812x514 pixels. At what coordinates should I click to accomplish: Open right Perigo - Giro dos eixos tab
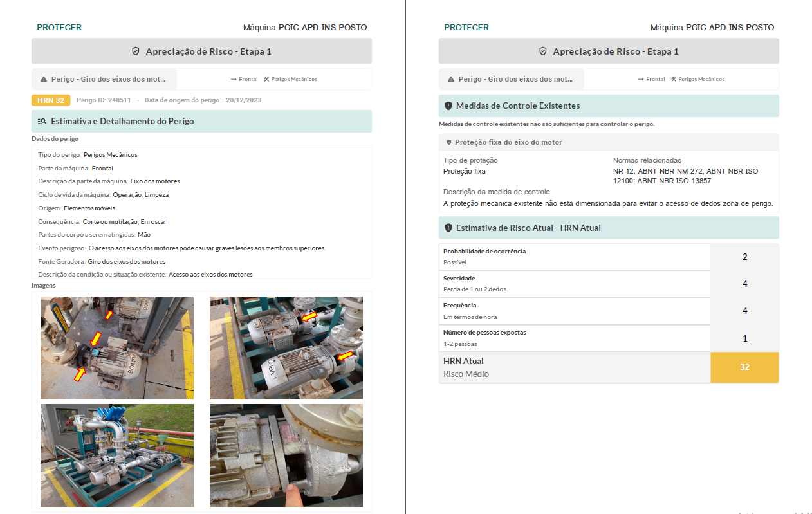tap(512, 79)
